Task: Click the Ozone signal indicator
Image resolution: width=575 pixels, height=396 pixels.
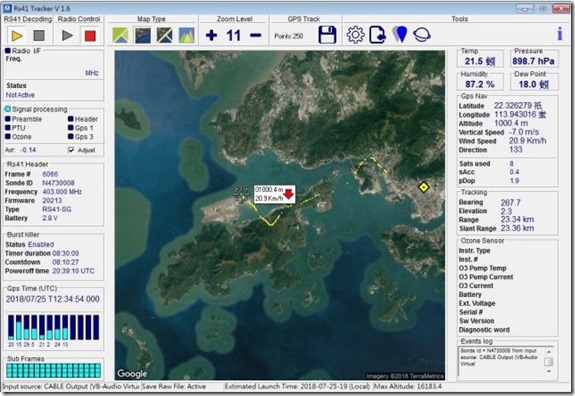Action: (x=8, y=136)
